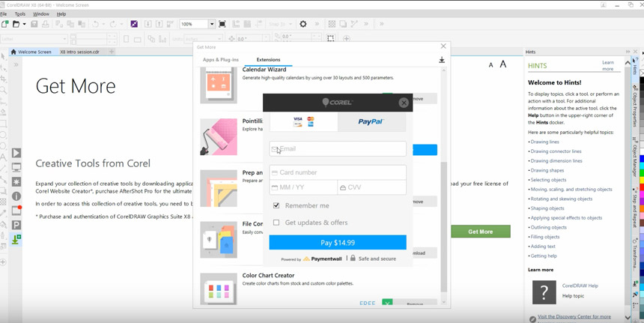This screenshot has height=323, width=644.
Task: Switch to Apps & Plug-ins tab
Action: [220, 60]
